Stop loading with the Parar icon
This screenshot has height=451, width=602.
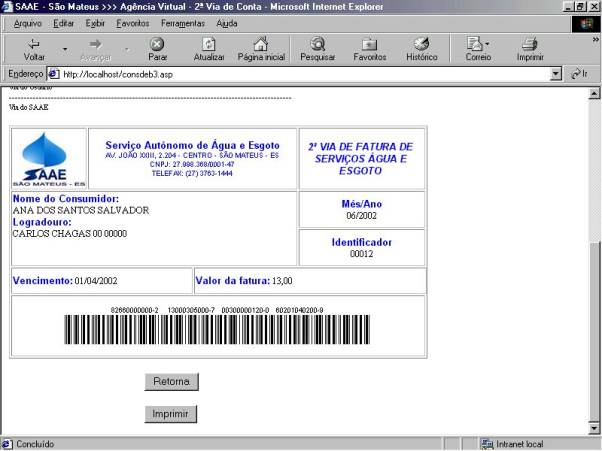[x=157, y=44]
